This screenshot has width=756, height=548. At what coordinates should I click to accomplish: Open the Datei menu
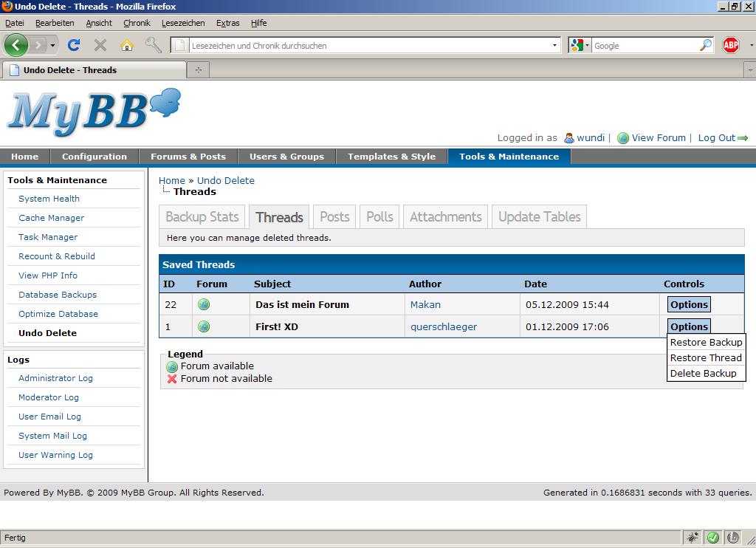pyautogui.click(x=15, y=23)
